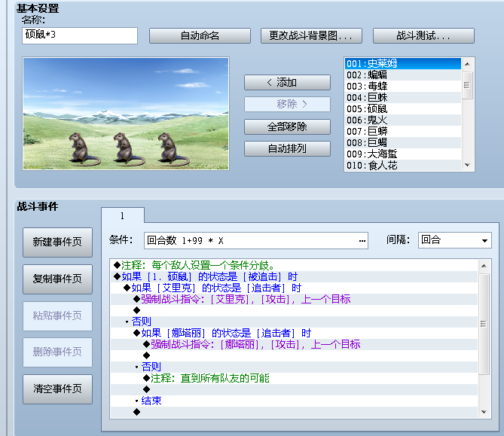Image resolution: width=504 pixels, height=436 pixels.
Task: Select line 如果 [娜塔丽] 的状态是 [追击者] 时
Action: pyautogui.click(x=294, y=333)
